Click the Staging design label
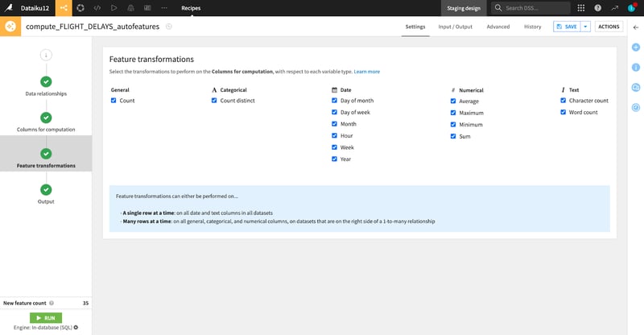The width and height of the screenshot is (644, 335). pyautogui.click(x=464, y=8)
